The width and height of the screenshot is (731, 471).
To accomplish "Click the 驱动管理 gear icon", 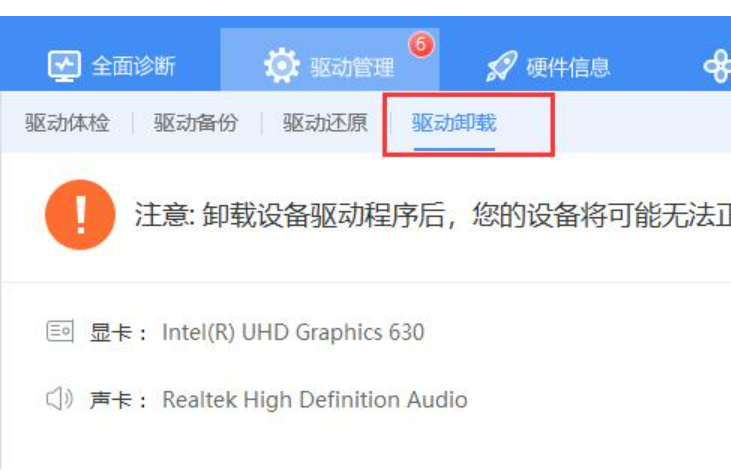I will (x=282, y=66).
